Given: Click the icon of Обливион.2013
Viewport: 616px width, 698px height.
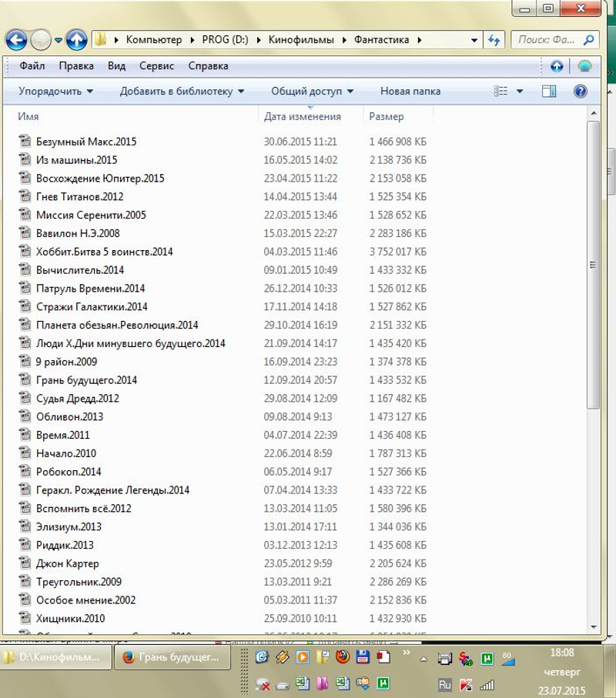Looking at the screenshot, I should 25,416.
